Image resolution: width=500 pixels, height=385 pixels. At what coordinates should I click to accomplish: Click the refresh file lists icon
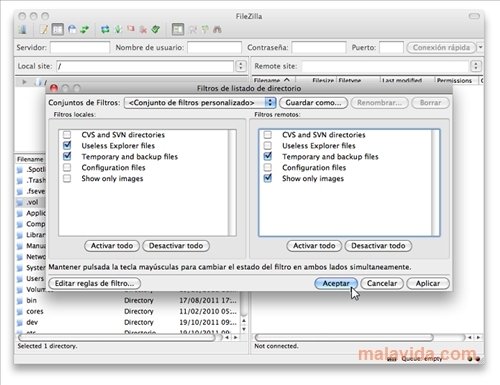coord(105,30)
